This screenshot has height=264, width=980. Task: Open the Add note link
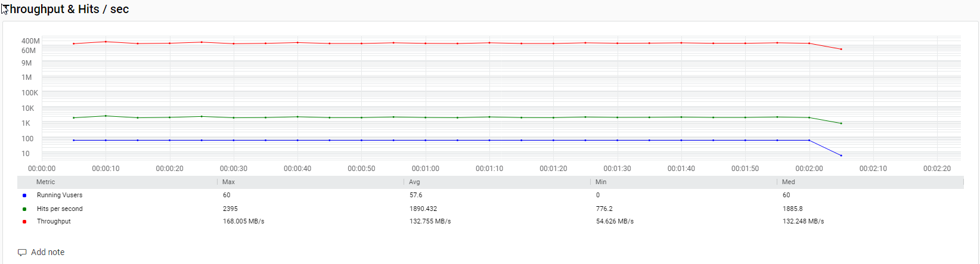click(x=48, y=252)
